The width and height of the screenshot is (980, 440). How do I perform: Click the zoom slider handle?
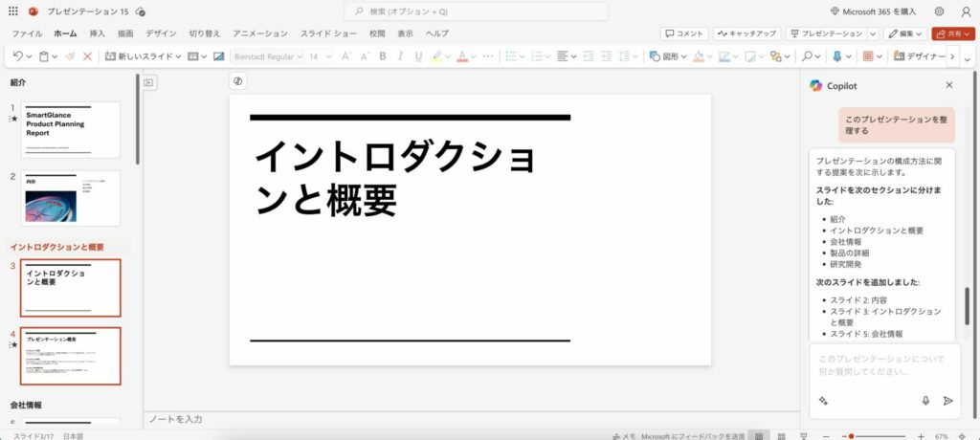click(851, 435)
